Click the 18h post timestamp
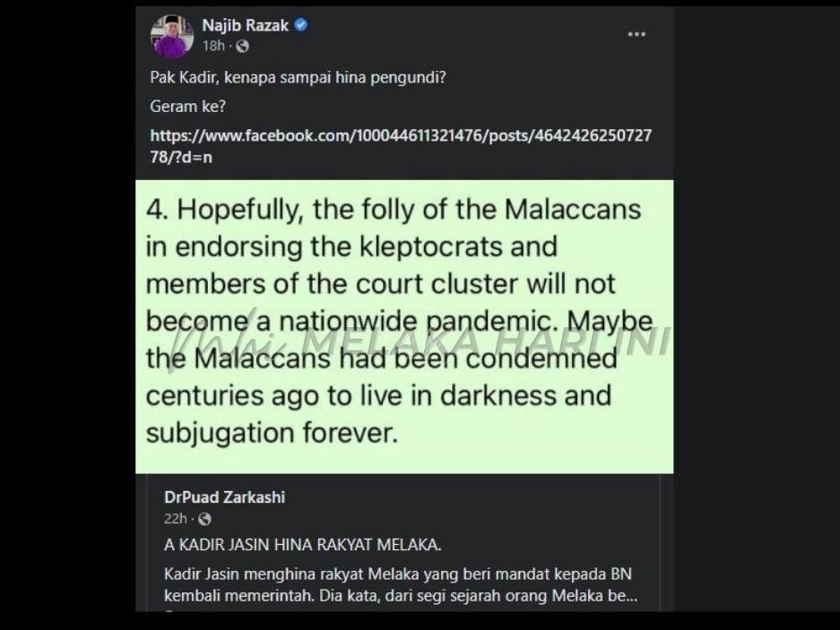Image resolution: width=840 pixels, height=630 pixels. tap(213, 46)
